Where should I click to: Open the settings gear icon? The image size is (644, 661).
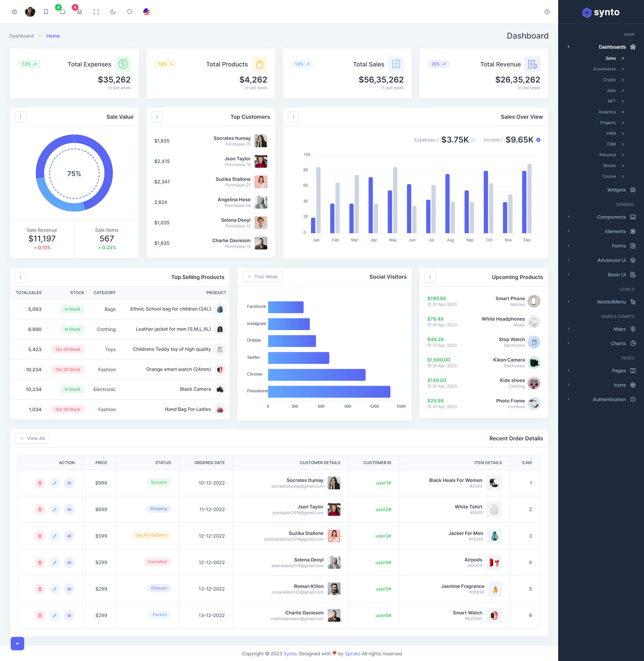point(14,11)
